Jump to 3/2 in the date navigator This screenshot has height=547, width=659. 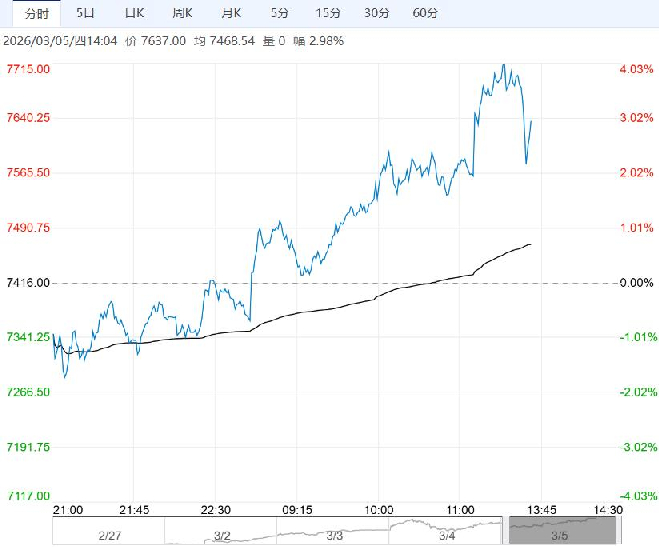coord(221,535)
